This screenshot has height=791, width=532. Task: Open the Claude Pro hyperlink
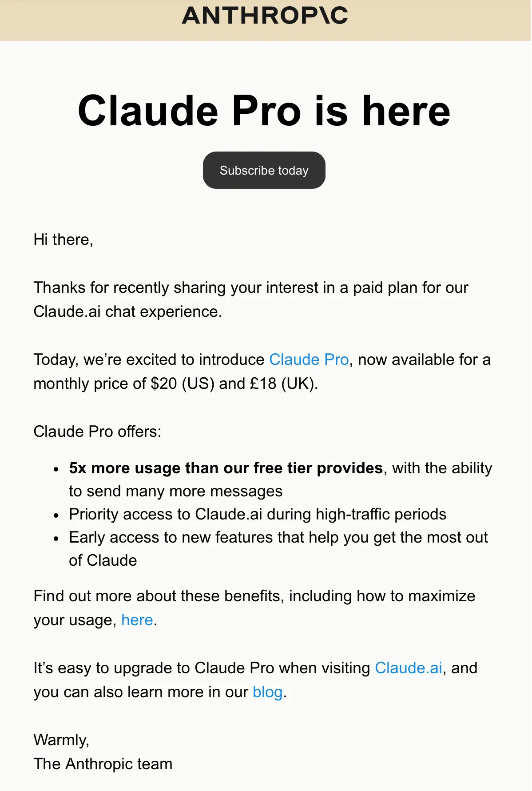(309, 360)
